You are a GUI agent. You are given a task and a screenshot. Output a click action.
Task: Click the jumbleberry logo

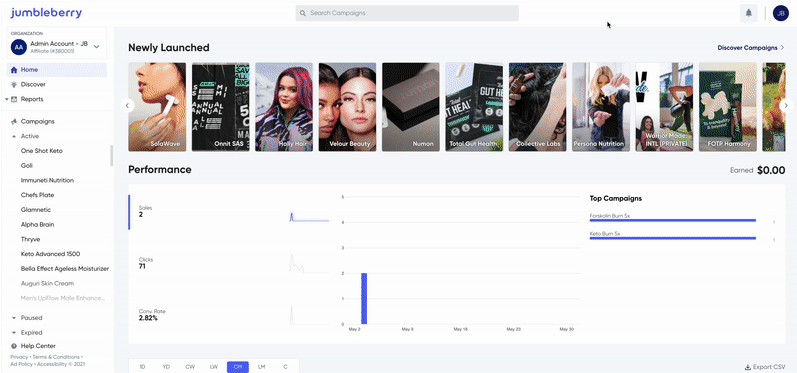point(46,13)
